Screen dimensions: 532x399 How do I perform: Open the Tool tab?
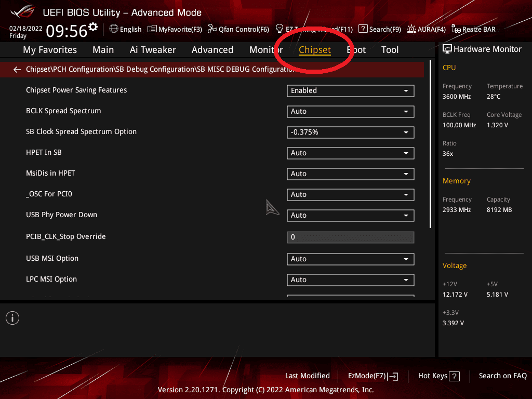click(390, 50)
